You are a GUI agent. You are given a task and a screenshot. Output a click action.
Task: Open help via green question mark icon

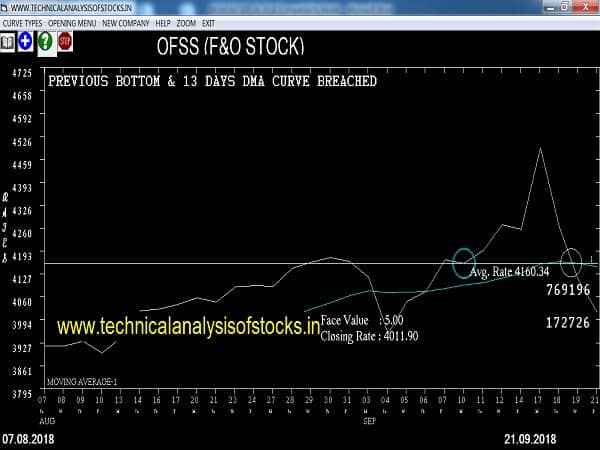pos(45,42)
